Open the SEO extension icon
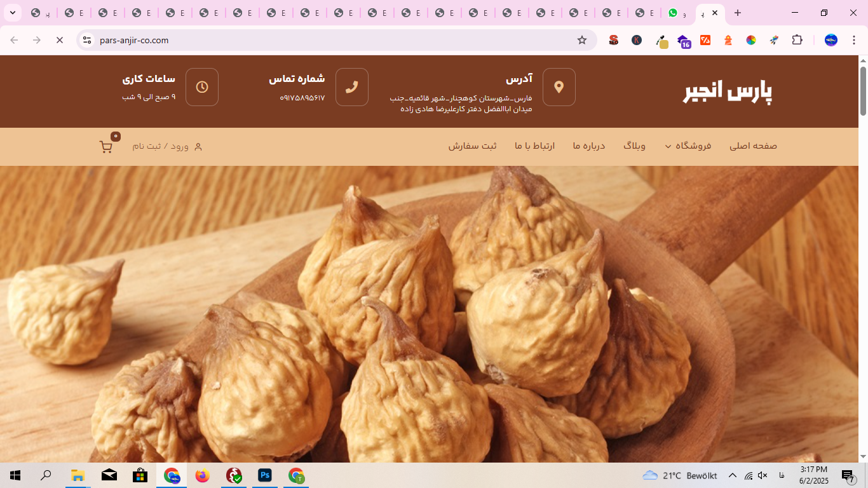This screenshot has width=868, height=488. coord(614,40)
